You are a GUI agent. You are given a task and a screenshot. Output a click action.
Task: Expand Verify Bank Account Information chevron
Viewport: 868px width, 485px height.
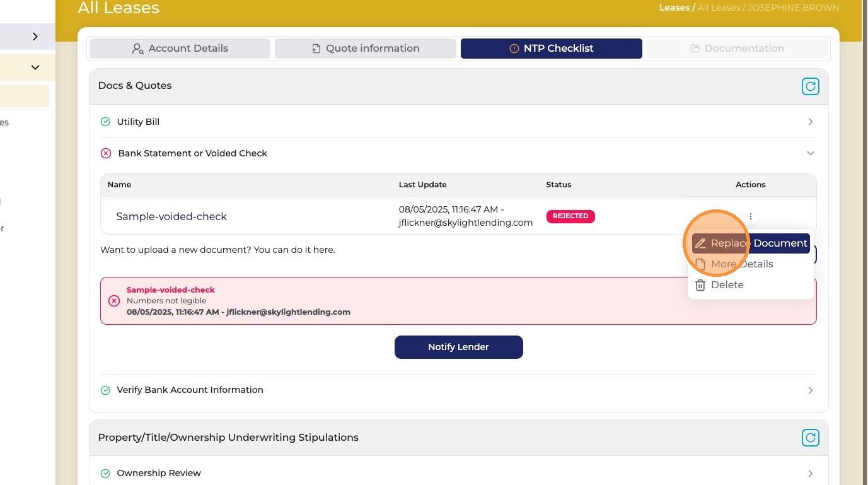click(x=811, y=390)
